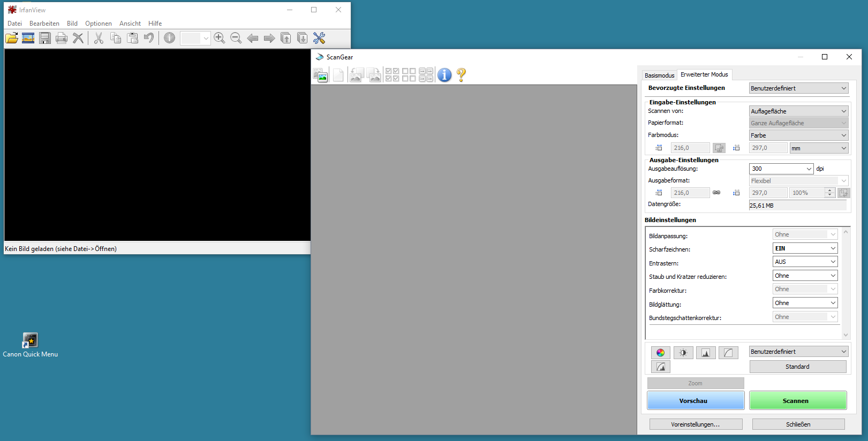
Task: Click the Schließen button
Action: tap(798, 424)
